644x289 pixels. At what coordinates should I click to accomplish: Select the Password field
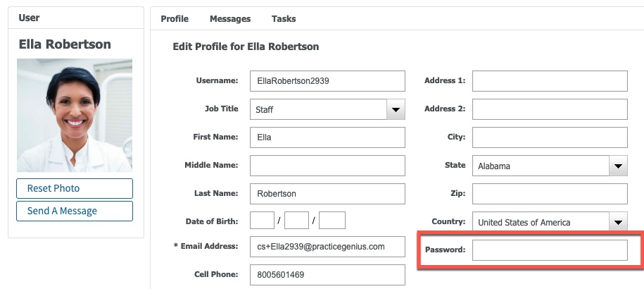[x=549, y=250]
